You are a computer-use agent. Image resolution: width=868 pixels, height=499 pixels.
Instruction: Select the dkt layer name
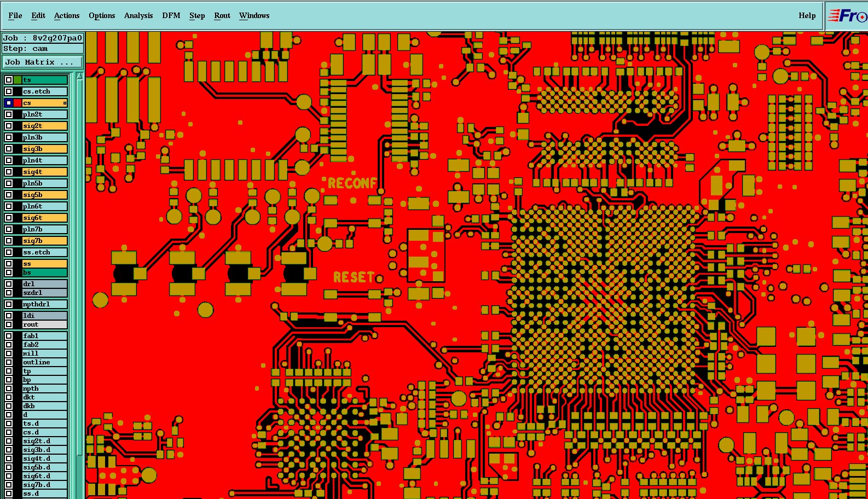45,397
